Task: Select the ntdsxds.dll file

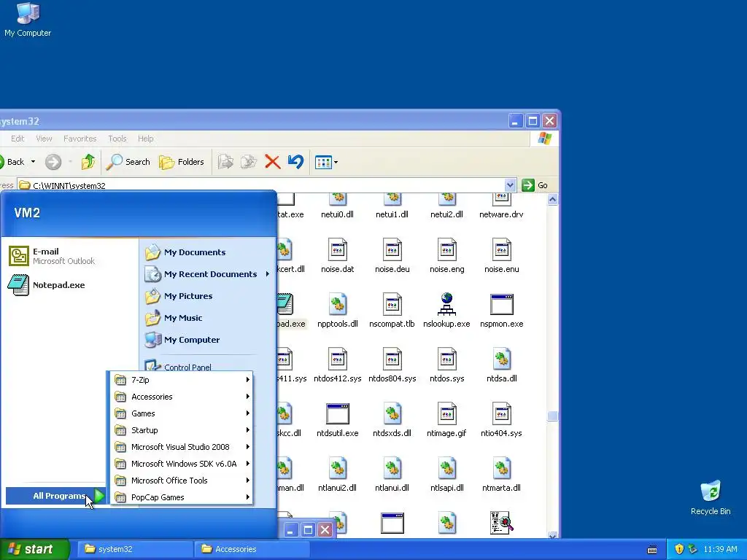Action: [392, 420]
